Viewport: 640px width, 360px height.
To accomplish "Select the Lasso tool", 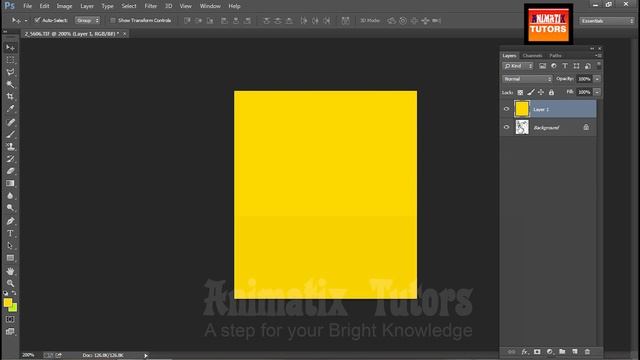I will click(11, 72).
